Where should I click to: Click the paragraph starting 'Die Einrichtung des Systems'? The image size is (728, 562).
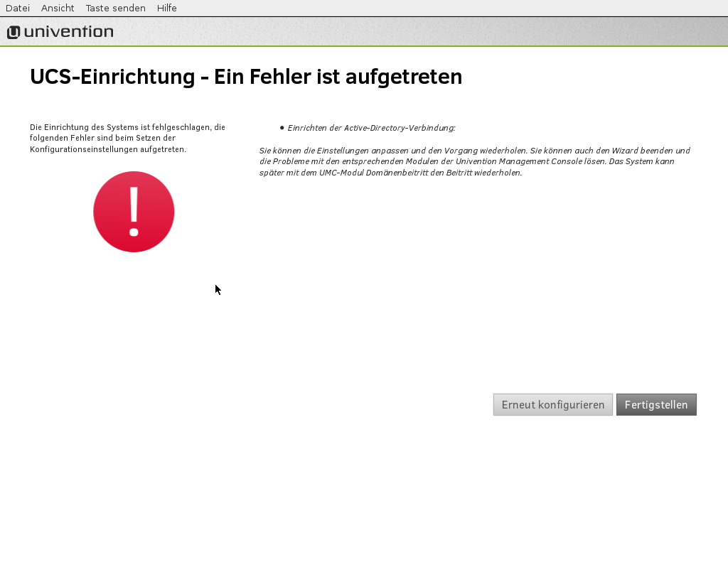(127, 138)
